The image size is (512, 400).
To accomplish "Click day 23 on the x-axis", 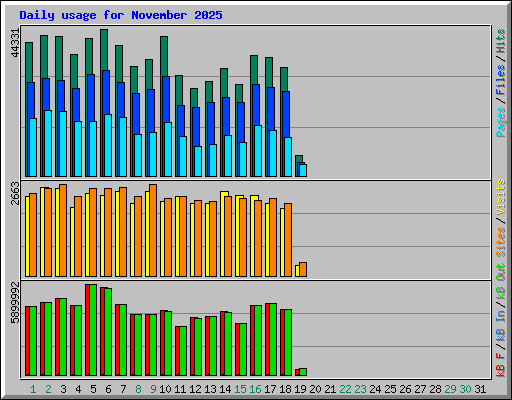I will pos(360,389).
